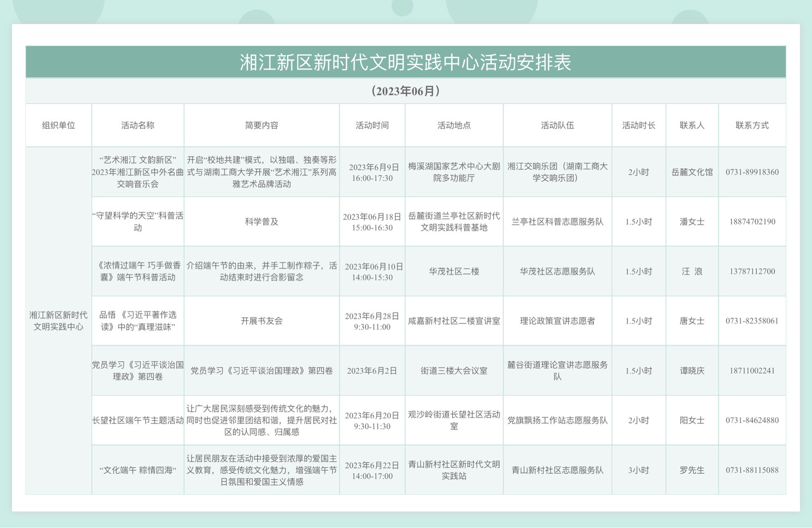The image size is (812, 528).
Task: Click the 让广大居民深刻感受 description cell
Action: click(262, 420)
